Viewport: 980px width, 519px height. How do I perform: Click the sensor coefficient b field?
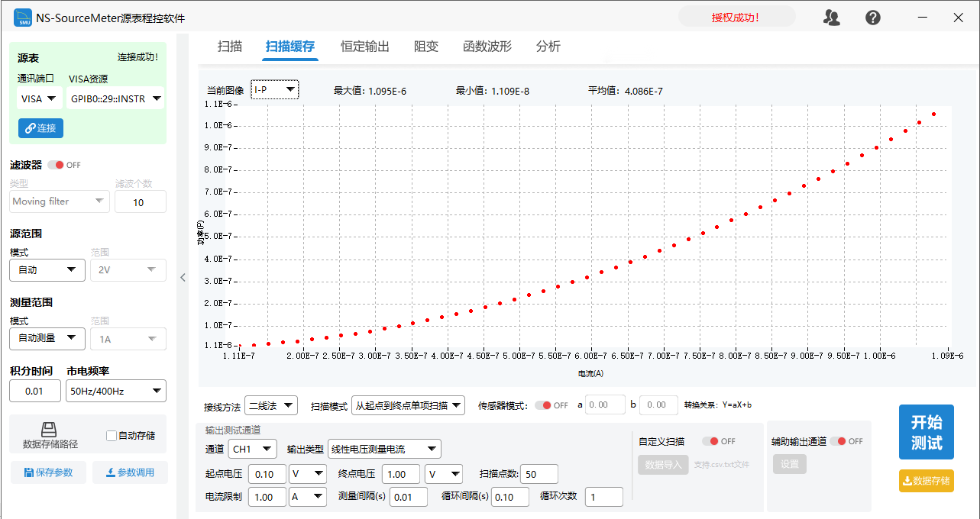(x=658, y=405)
